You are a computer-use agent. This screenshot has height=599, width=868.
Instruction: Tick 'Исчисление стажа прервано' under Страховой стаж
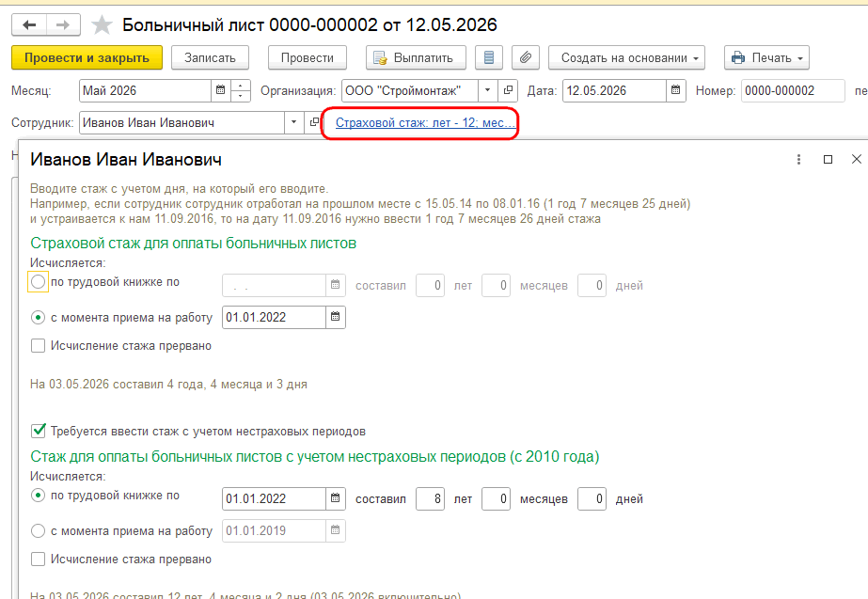[x=38, y=346]
